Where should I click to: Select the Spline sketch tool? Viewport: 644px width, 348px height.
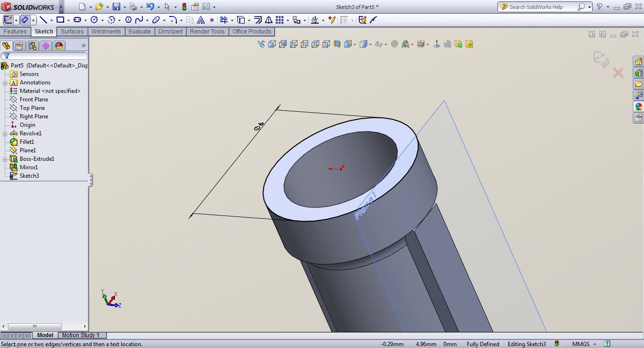click(139, 20)
